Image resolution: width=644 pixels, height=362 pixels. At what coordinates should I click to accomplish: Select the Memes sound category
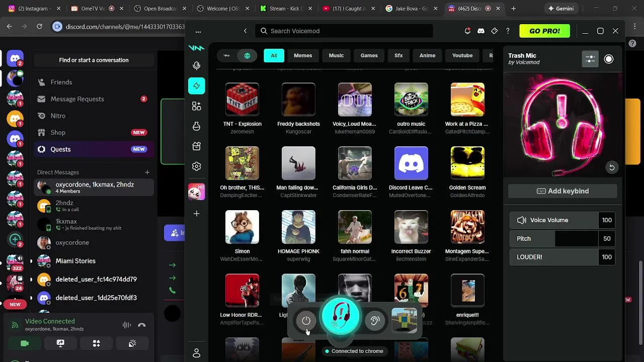pyautogui.click(x=303, y=56)
